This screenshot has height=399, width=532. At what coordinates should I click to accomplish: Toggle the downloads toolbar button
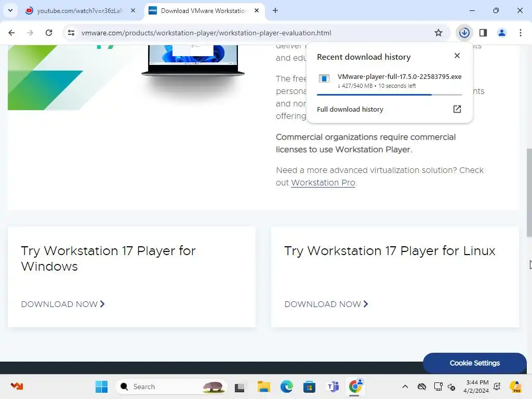[x=464, y=33]
